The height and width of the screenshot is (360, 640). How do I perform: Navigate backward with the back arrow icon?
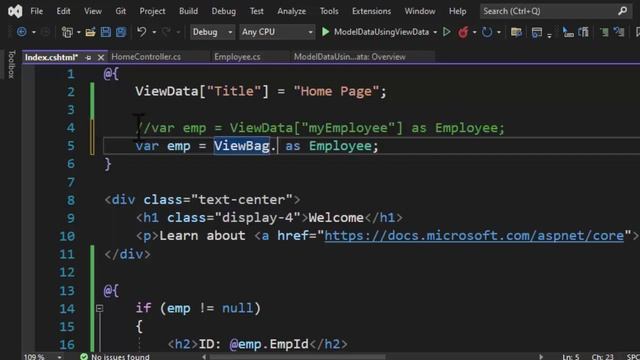click(22, 32)
